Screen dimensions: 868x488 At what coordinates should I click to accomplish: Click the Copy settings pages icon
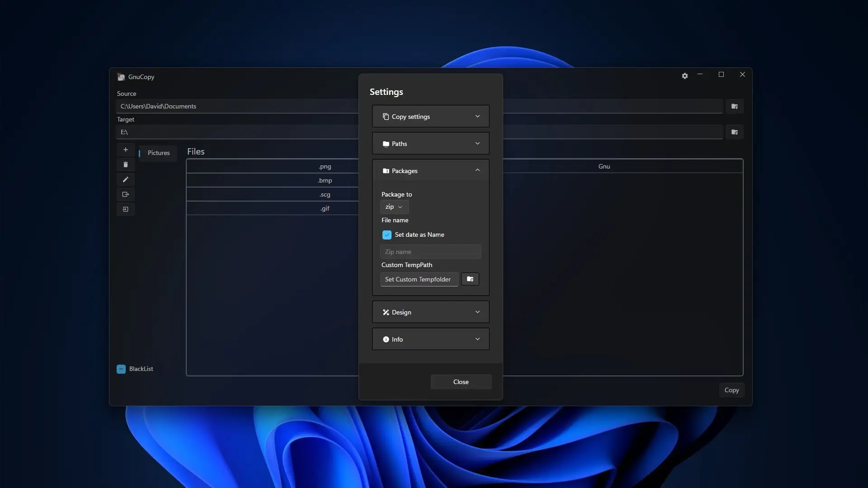(x=386, y=117)
